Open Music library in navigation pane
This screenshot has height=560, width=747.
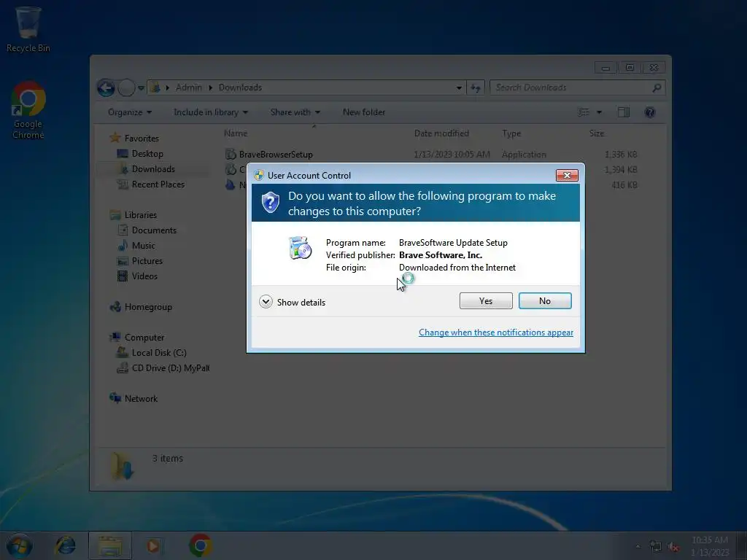click(x=143, y=246)
